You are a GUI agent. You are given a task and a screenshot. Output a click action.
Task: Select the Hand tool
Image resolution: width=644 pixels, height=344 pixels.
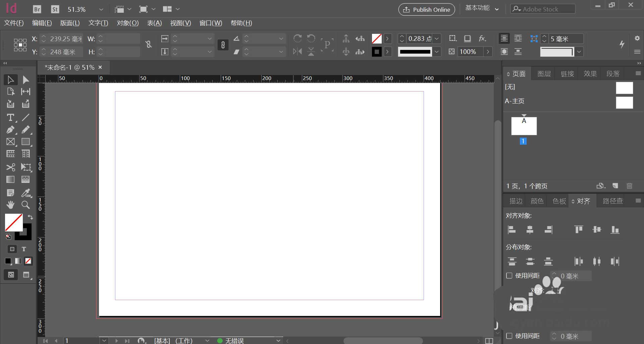[x=10, y=205]
